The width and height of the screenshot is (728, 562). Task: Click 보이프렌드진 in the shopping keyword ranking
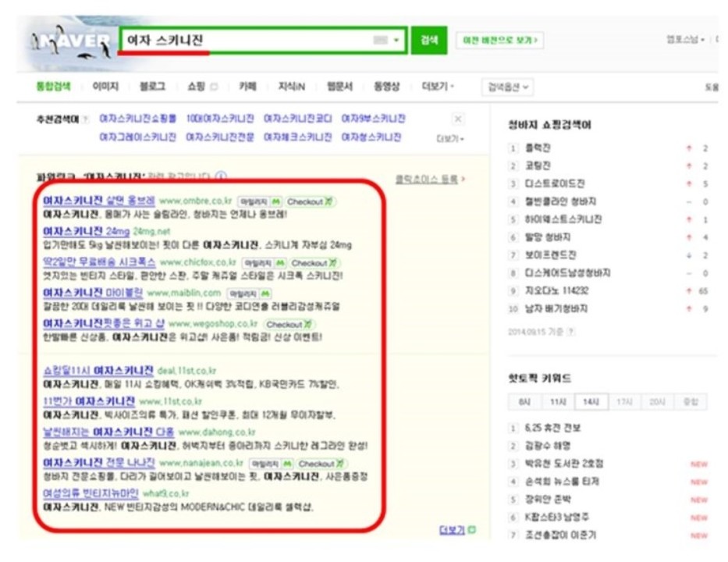pyautogui.click(x=550, y=255)
